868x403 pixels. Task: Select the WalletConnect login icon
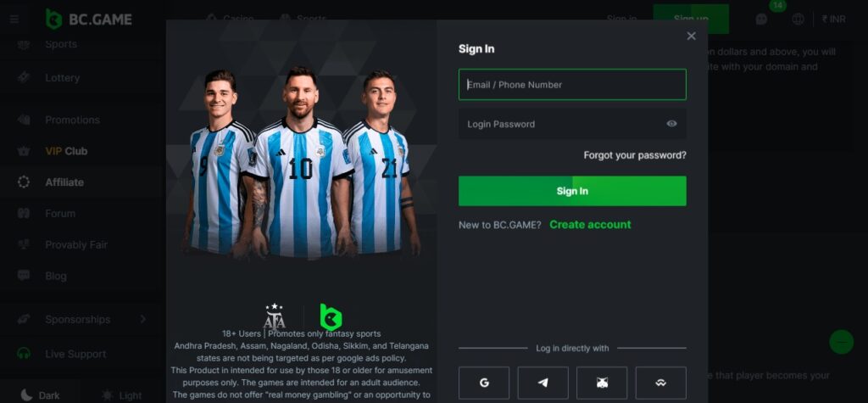click(661, 383)
